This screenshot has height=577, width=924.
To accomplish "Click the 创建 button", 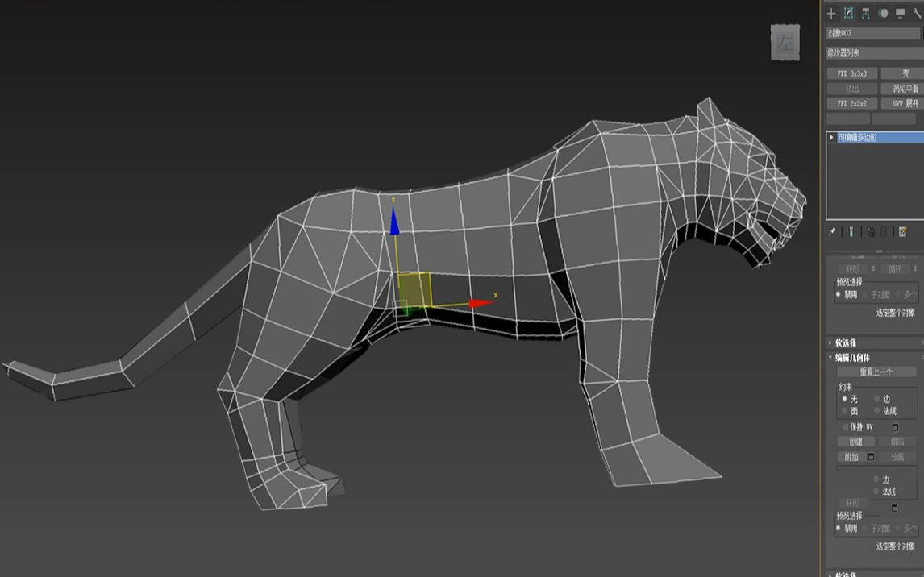I will point(855,442).
